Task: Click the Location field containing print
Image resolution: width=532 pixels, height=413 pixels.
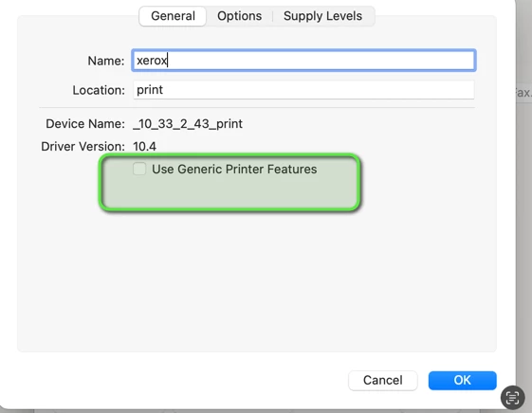Action: click(x=303, y=90)
